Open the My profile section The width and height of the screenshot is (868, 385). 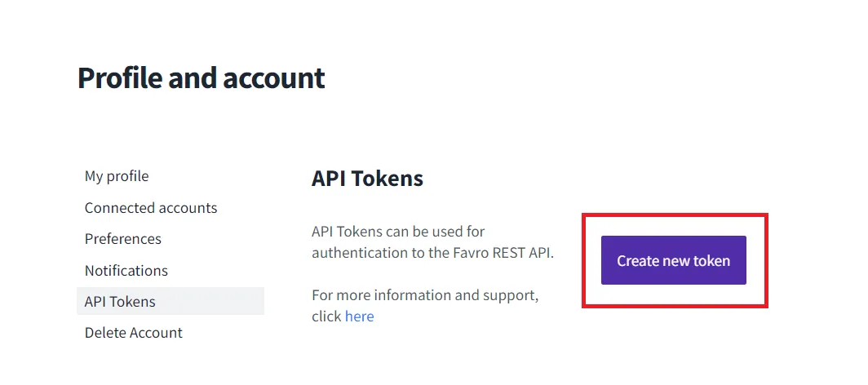pyautogui.click(x=117, y=176)
